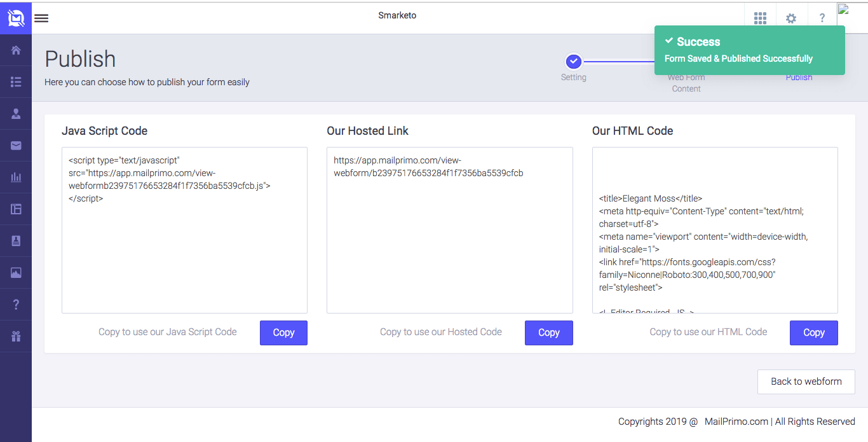
Task: Click the Web Form Content step label
Action: coord(686,83)
